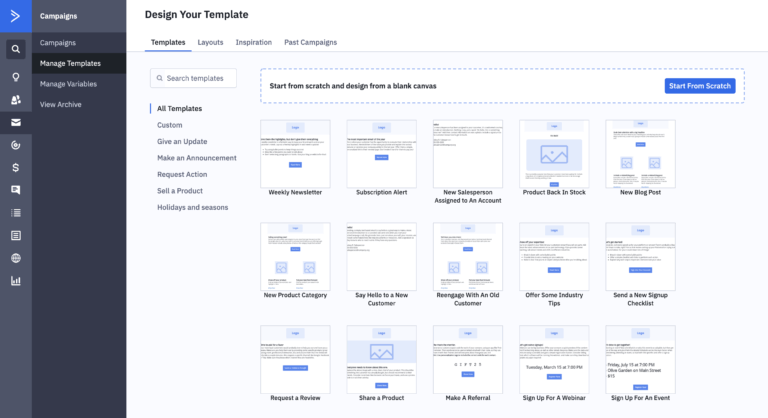Image resolution: width=768 pixels, height=418 pixels.
Task: Choose the Make A Referral template thumbnail
Action: point(468,359)
